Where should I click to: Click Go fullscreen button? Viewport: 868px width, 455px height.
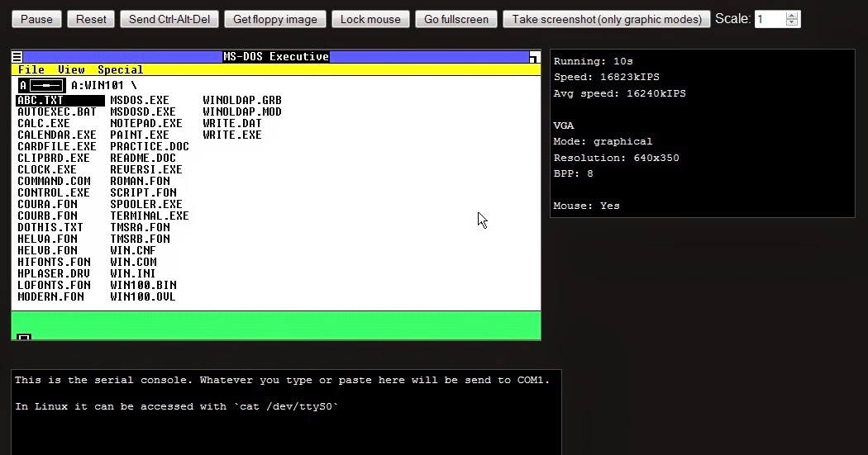pos(456,19)
